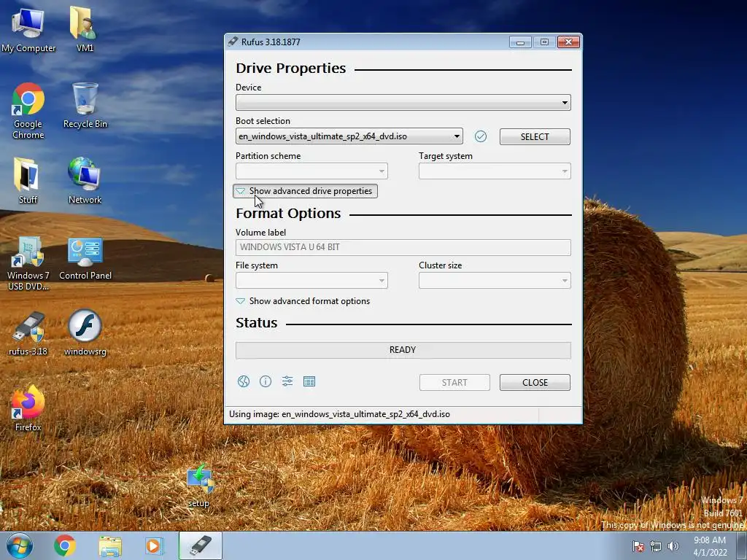Open Rufus application settings sliders icon

pos(287,381)
